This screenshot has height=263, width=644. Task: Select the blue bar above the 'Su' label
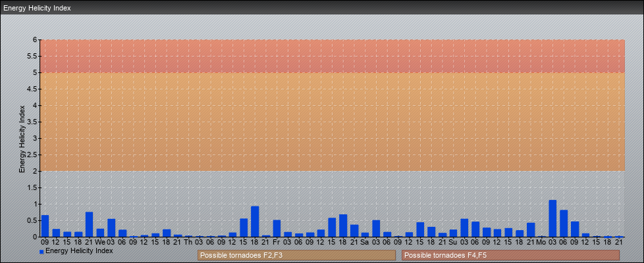pos(454,233)
